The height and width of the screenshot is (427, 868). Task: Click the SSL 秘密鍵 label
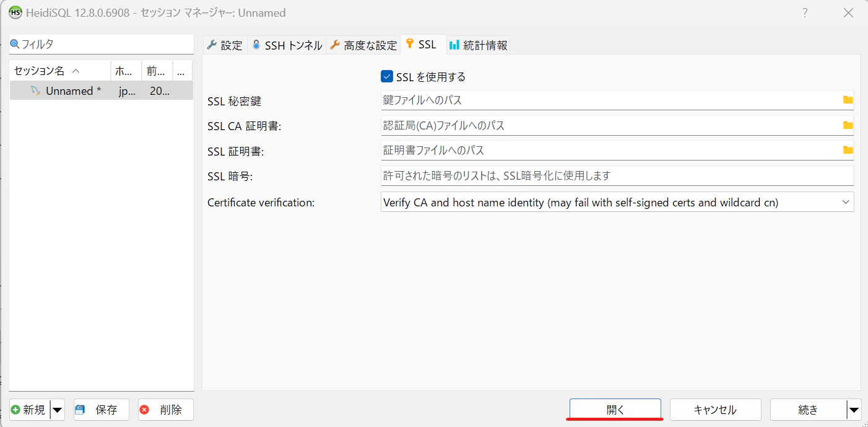[x=235, y=101]
